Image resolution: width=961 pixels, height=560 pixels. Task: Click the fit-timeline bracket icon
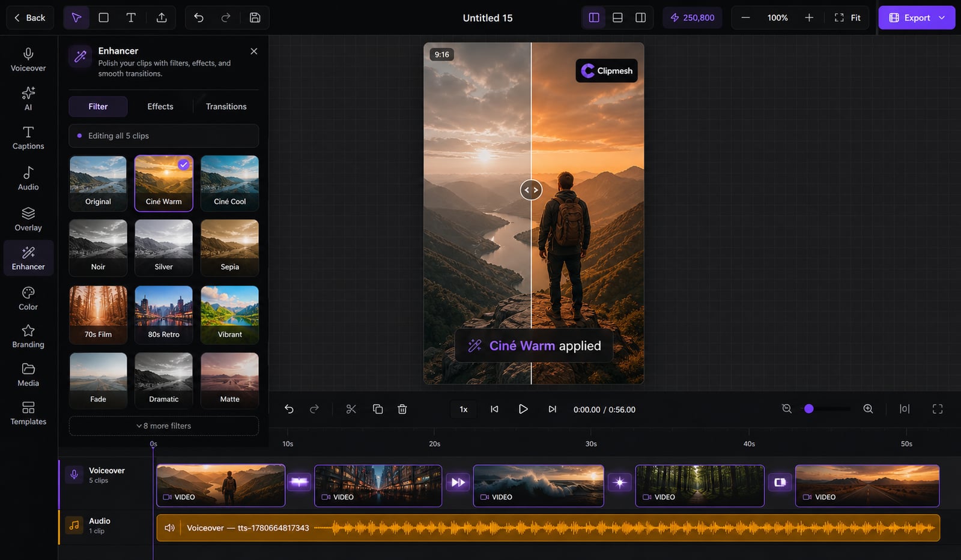[905, 409]
